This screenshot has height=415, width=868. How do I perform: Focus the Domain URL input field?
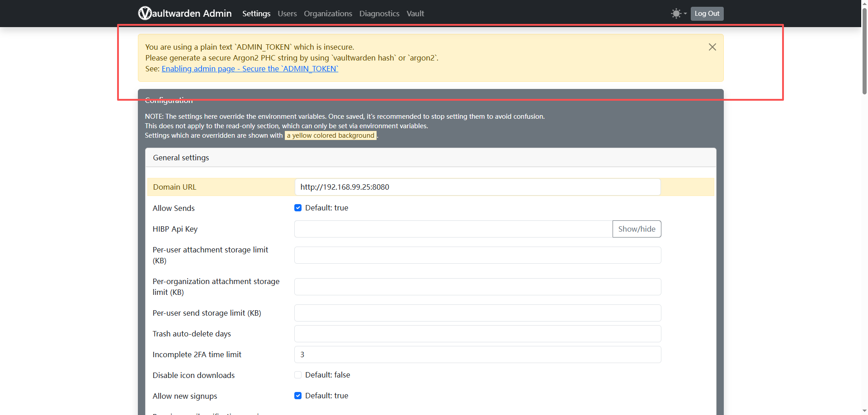click(477, 187)
